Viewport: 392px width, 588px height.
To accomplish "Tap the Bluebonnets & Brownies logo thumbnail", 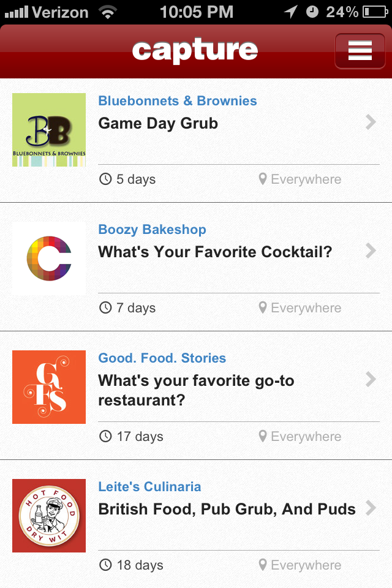I will (x=49, y=130).
